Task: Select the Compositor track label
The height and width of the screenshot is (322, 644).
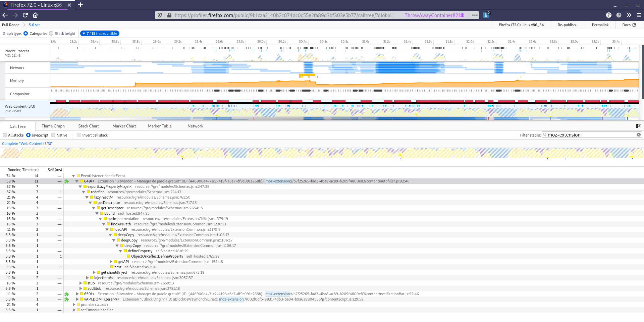Action: pos(20,94)
